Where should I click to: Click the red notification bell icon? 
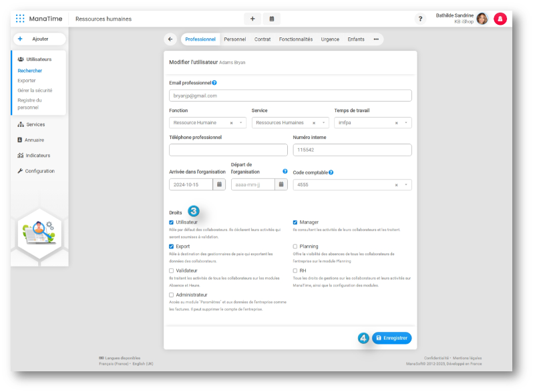[500, 19]
